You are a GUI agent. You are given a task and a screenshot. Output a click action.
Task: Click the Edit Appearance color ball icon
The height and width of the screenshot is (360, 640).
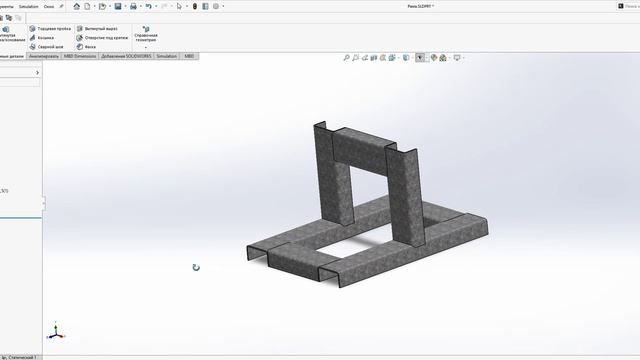(x=434, y=58)
